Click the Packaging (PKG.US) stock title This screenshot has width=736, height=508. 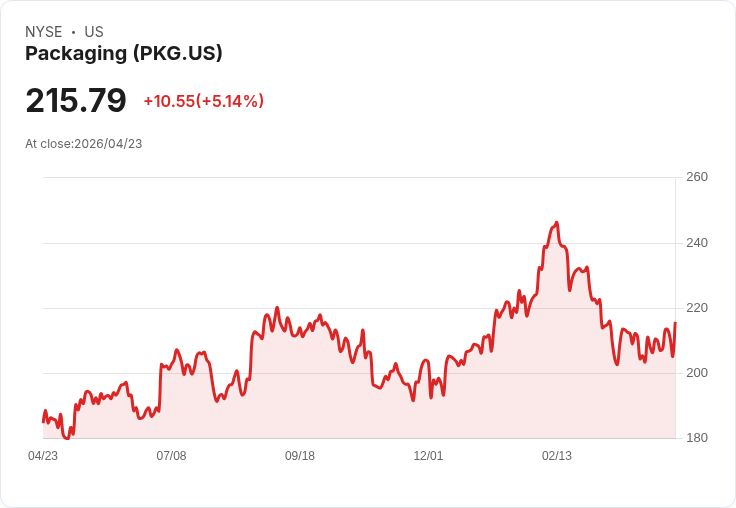(x=123, y=54)
